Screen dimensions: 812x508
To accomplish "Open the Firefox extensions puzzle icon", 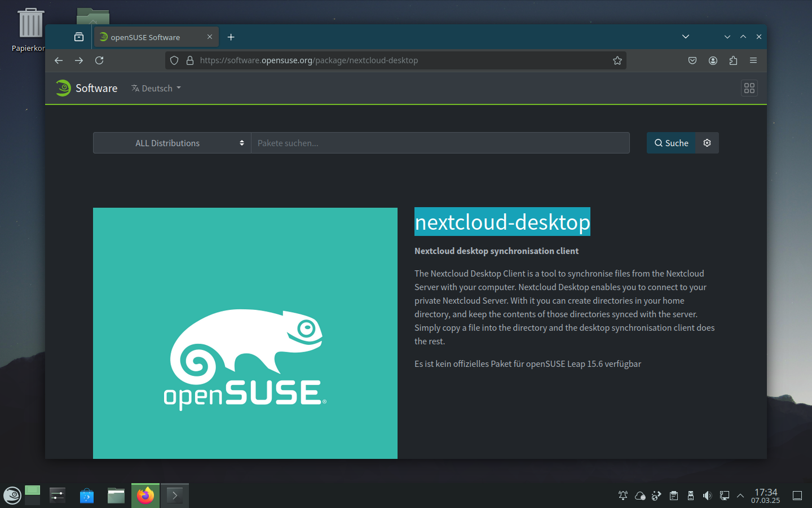I will click(x=733, y=60).
